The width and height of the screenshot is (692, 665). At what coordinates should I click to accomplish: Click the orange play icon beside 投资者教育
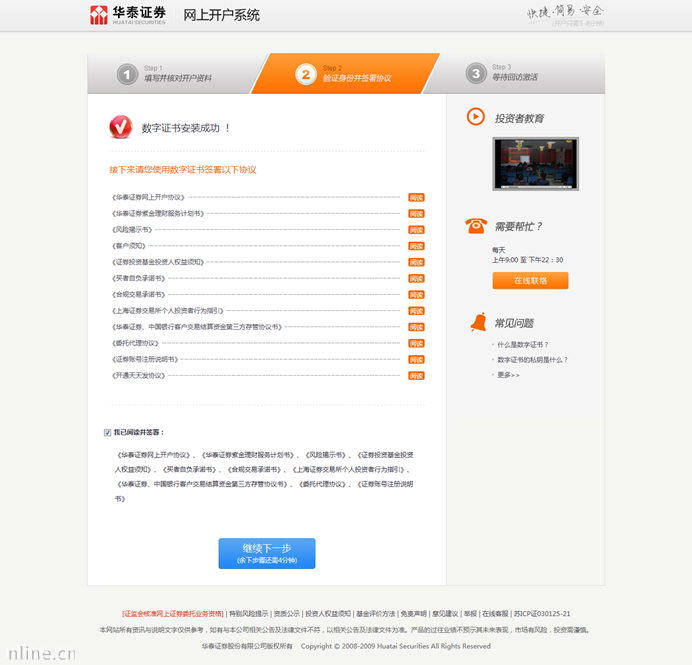point(475,116)
